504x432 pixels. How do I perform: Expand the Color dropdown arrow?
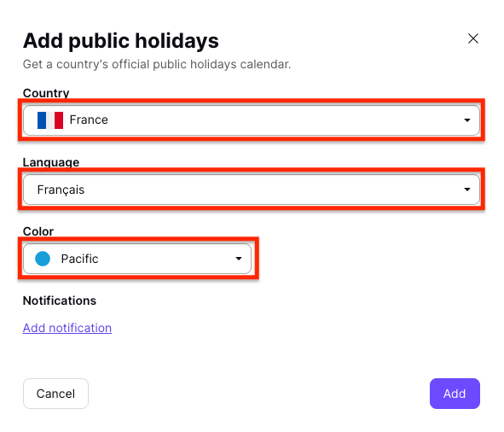[x=238, y=259]
